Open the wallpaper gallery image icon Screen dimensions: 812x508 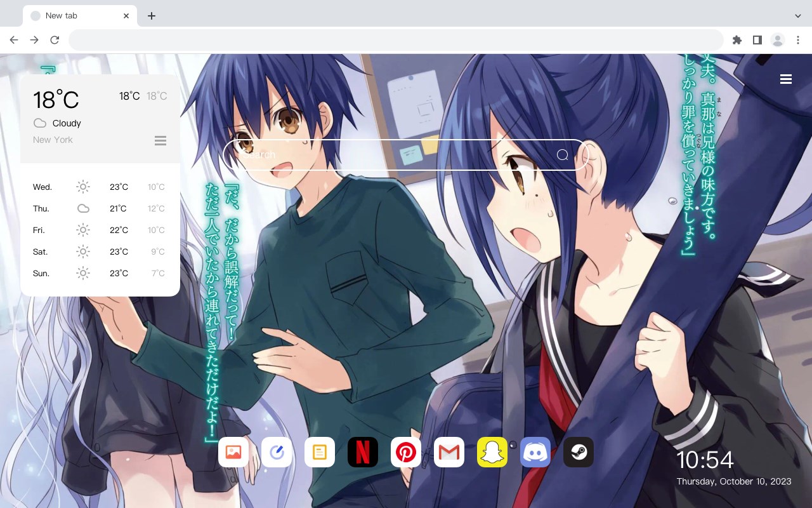(x=233, y=452)
